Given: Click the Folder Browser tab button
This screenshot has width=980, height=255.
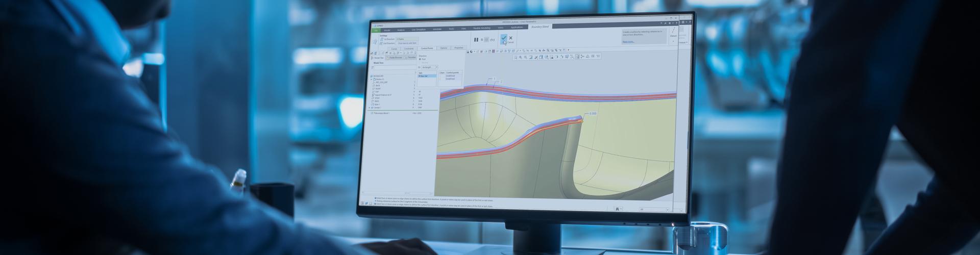Looking at the screenshot, I should (395, 58).
